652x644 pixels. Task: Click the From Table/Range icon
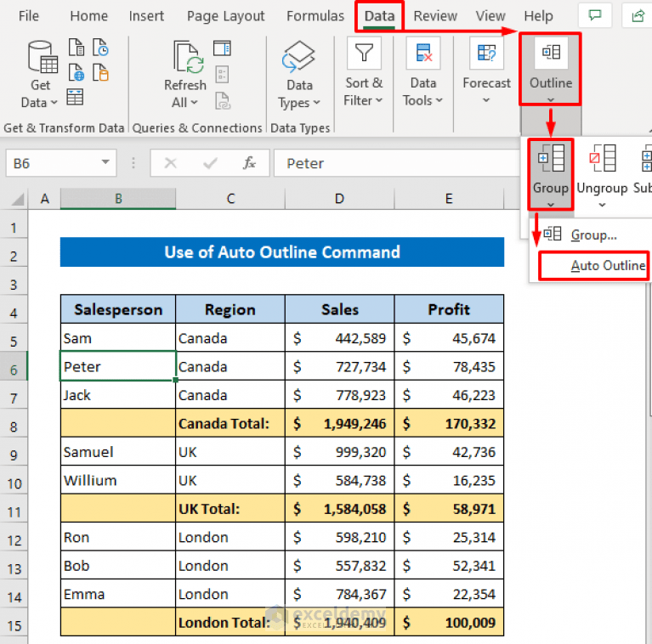75,97
